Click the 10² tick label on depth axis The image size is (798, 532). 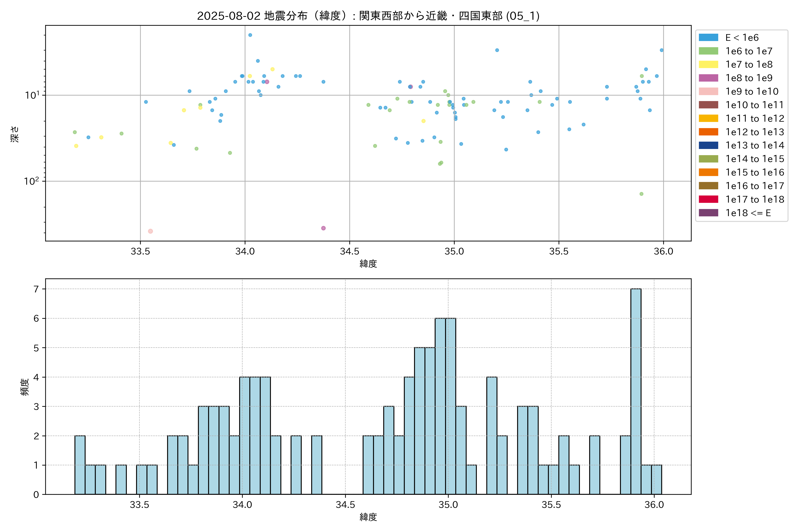[x=31, y=181]
